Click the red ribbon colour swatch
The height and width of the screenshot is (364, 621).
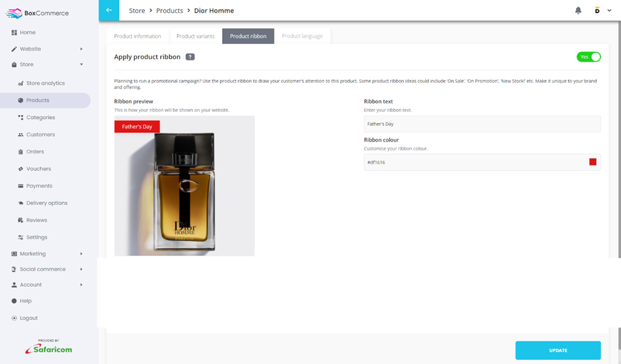(x=592, y=161)
